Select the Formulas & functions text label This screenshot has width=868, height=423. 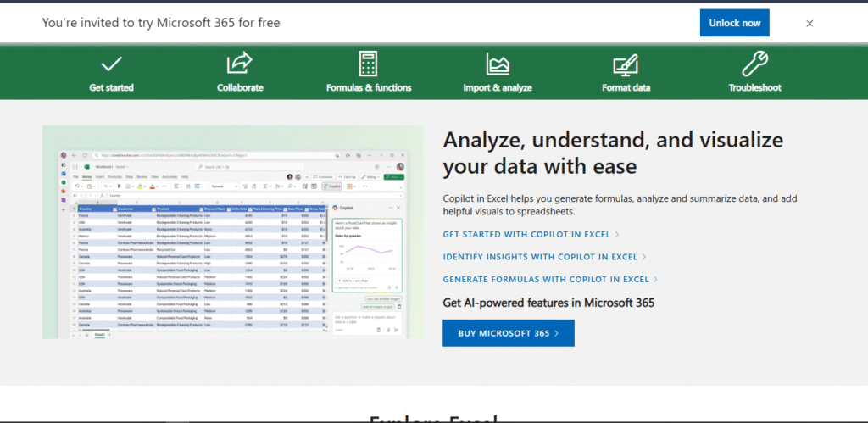click(369, 87)
